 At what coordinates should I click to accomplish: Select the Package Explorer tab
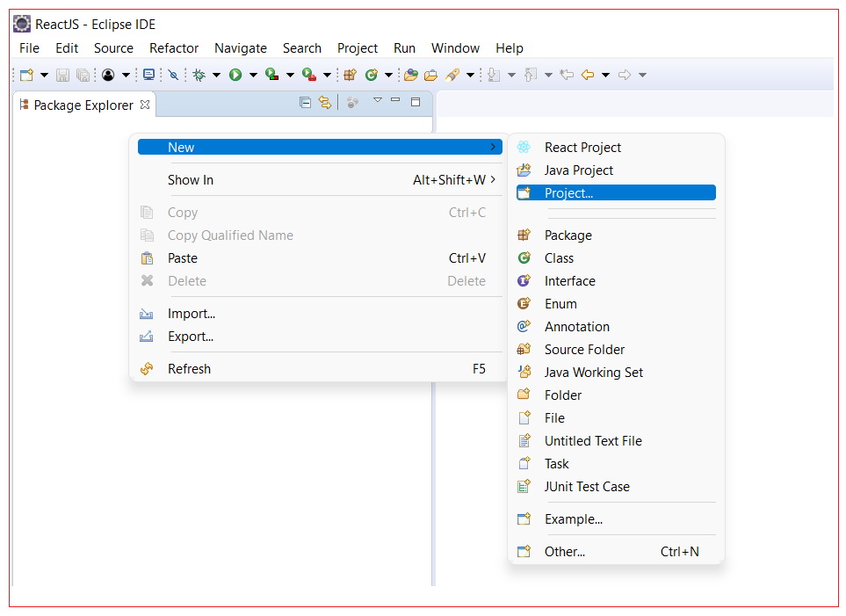83,105
